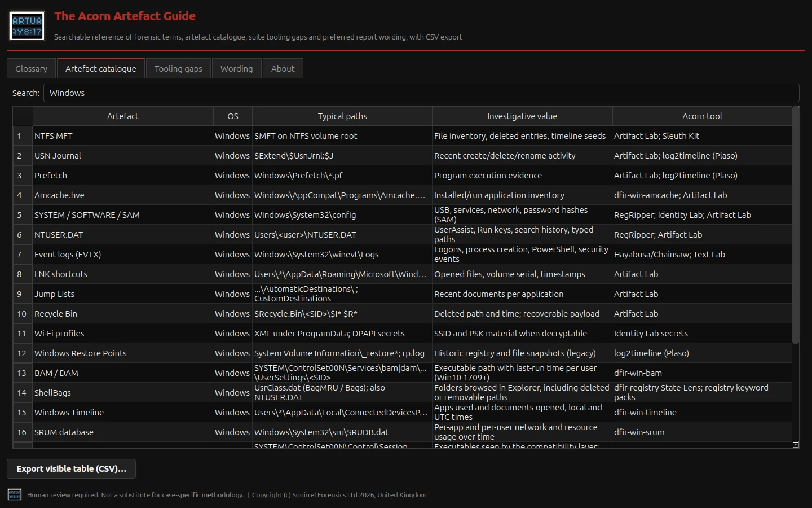The height and width of the screenshot is (508, 812).
Task: Select the XML under ProgramData; DPAPI secrets cell
Action: [342, 334]
